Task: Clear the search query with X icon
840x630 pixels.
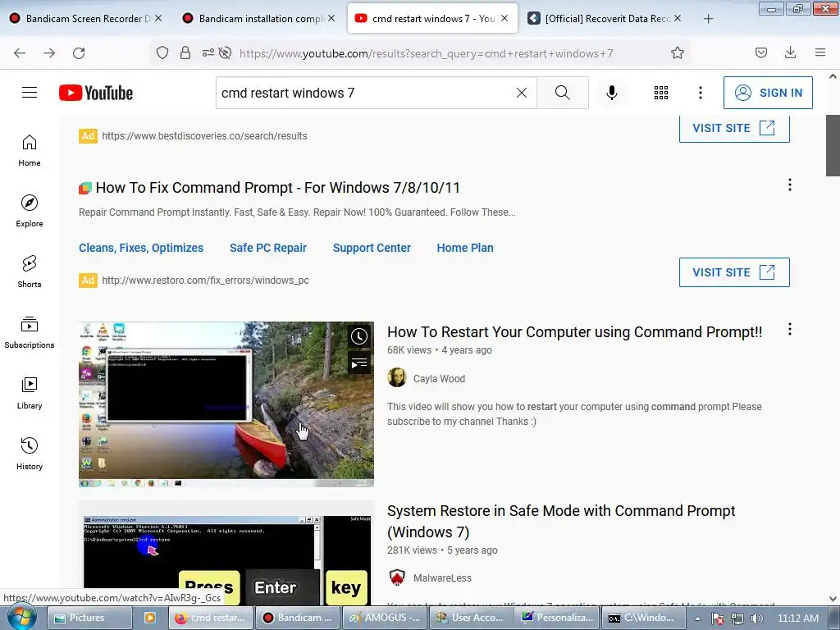Action: (521, 93)
